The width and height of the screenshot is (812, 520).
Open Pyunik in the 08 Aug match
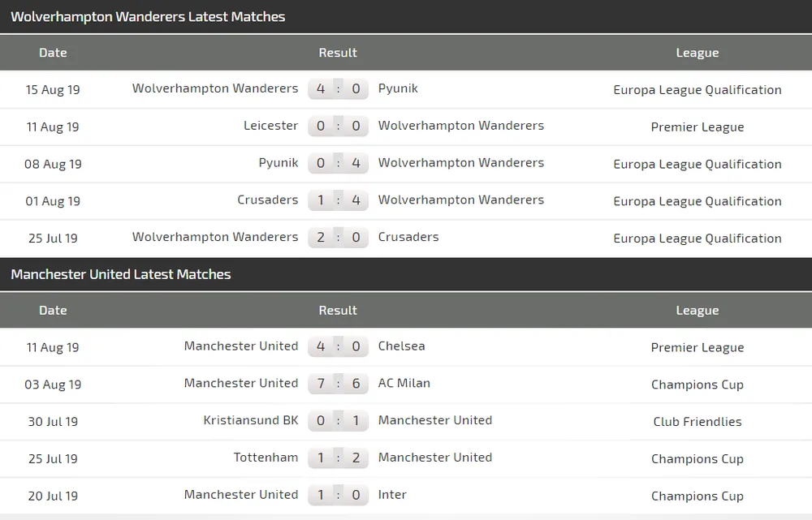click(x=279, y=163)
